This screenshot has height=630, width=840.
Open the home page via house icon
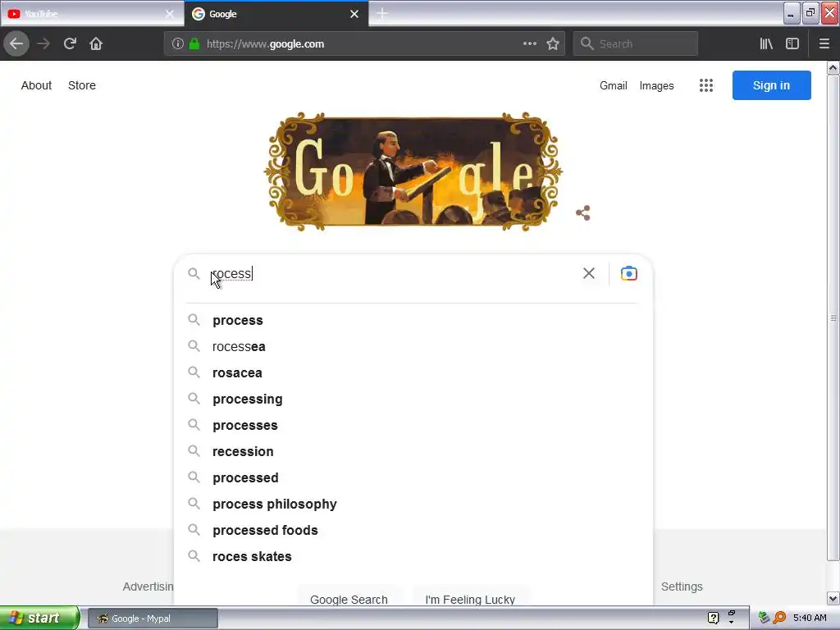[96, 43]
